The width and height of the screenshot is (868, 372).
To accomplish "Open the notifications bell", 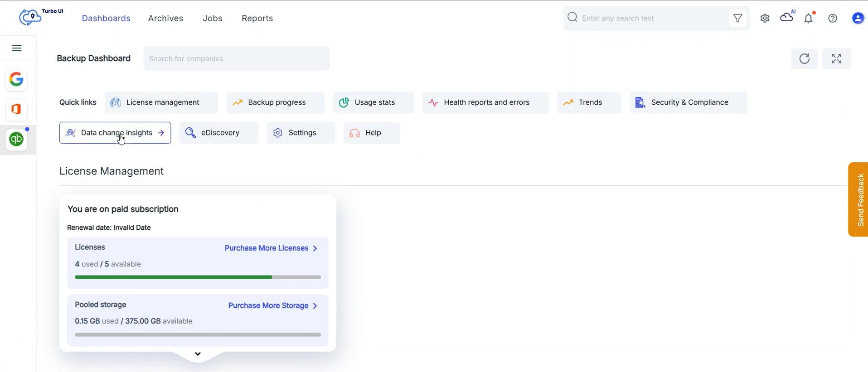I will point(809,19).
